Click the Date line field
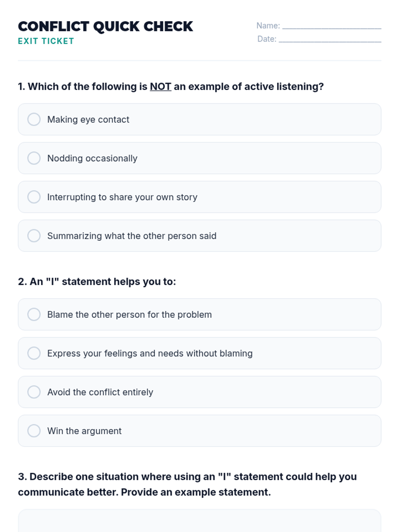 click(330, 39)
